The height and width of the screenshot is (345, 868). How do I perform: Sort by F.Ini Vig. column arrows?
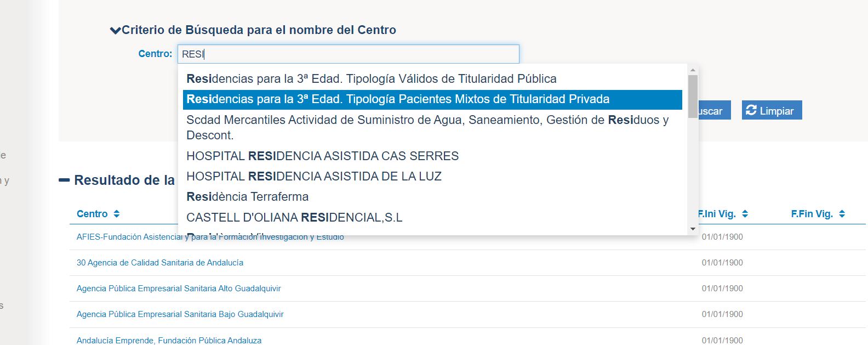[x=745, y=214]
